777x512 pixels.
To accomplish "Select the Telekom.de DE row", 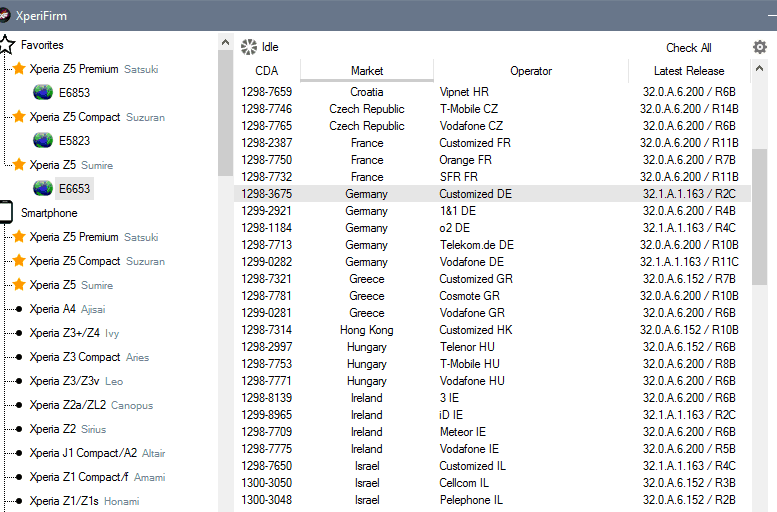I will (492, 245).
